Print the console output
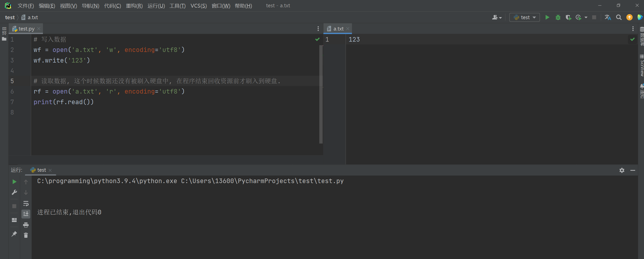This screenshot has width=644, height=259. tap(26, 225)
